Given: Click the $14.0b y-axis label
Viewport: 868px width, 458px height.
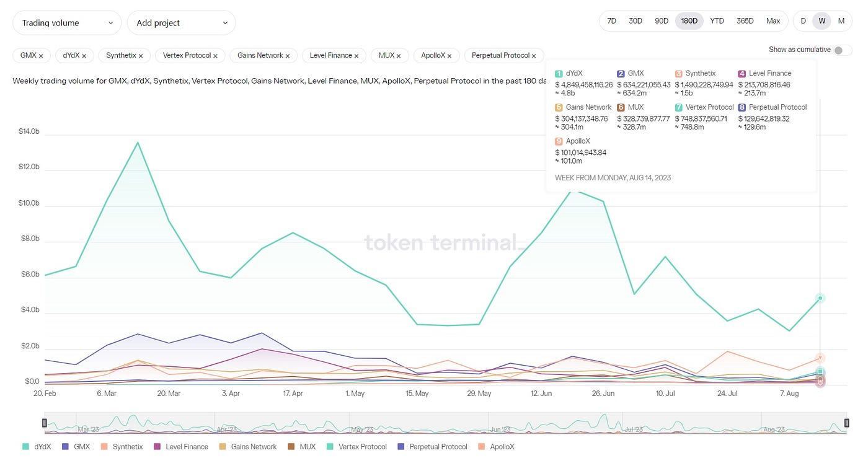Looking at the screenshot, I should tap(29, 131).
